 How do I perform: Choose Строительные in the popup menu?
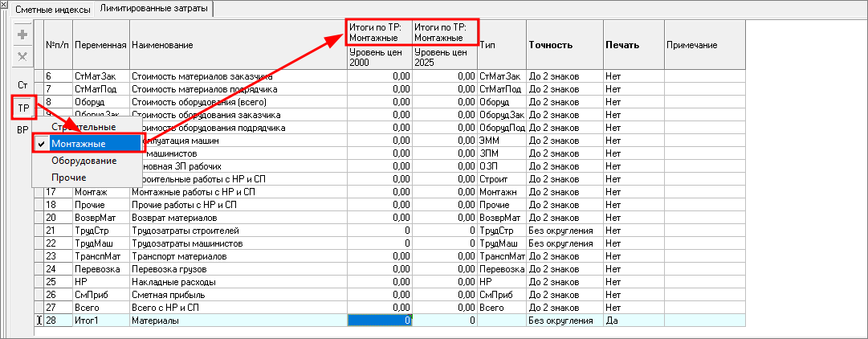point(84,127)
